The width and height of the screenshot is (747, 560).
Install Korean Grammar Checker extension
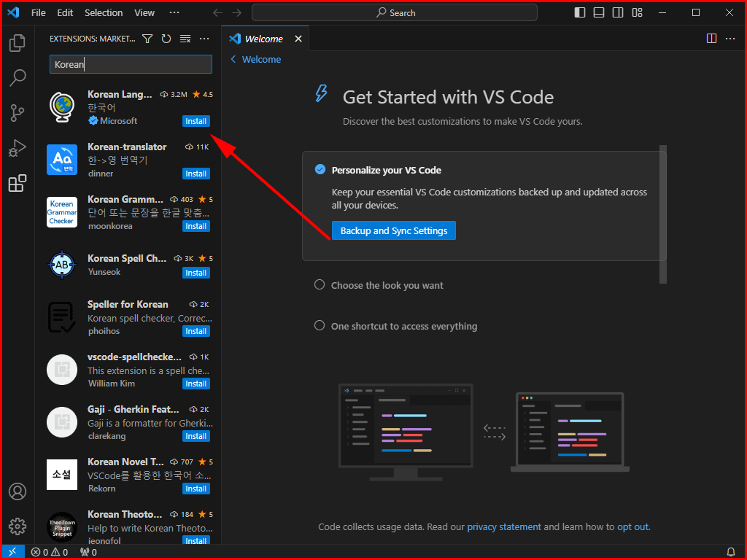pos(196,226)
